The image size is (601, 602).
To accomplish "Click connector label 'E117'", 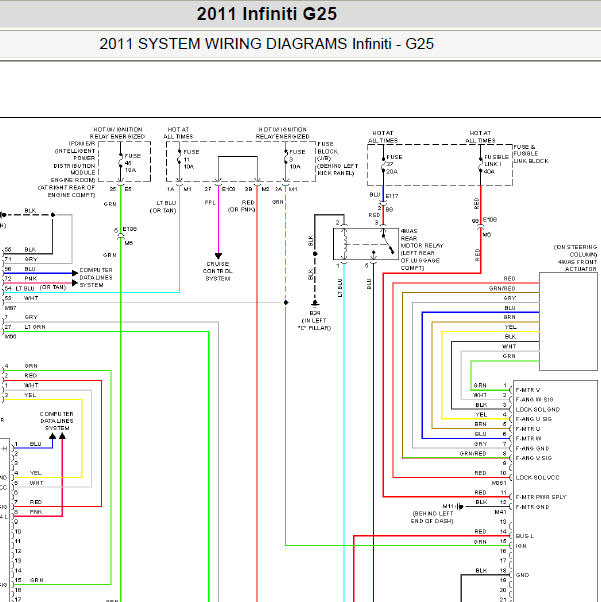I will coord(392,196).
